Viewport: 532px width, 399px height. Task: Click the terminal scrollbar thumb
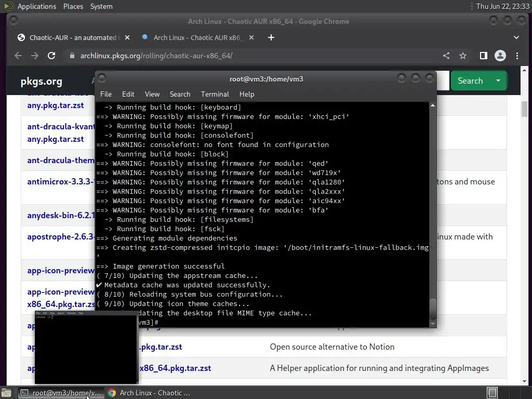[433, 309]
